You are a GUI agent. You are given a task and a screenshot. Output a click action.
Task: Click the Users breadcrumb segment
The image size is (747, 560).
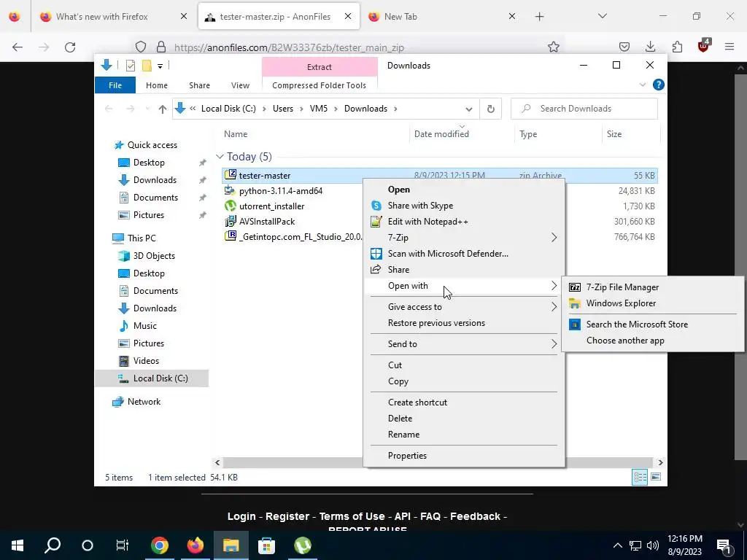pos(282,109)
